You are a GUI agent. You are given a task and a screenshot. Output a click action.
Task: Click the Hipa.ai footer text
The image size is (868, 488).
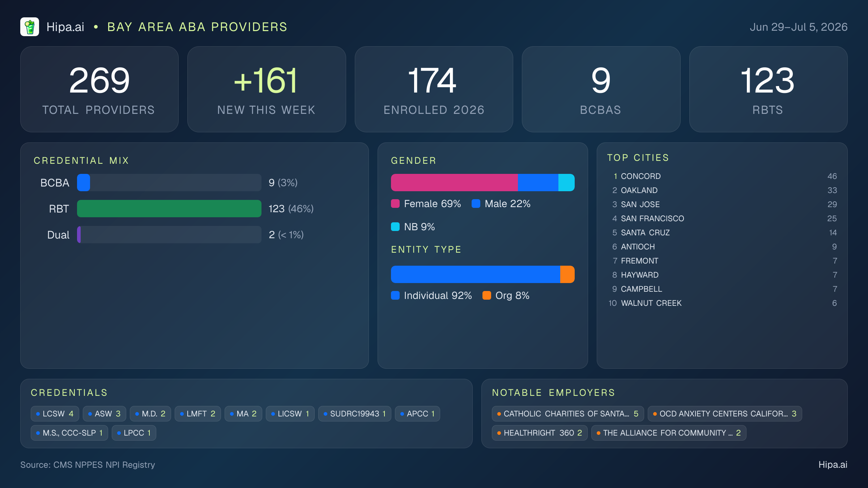click(x=833, y=465)
